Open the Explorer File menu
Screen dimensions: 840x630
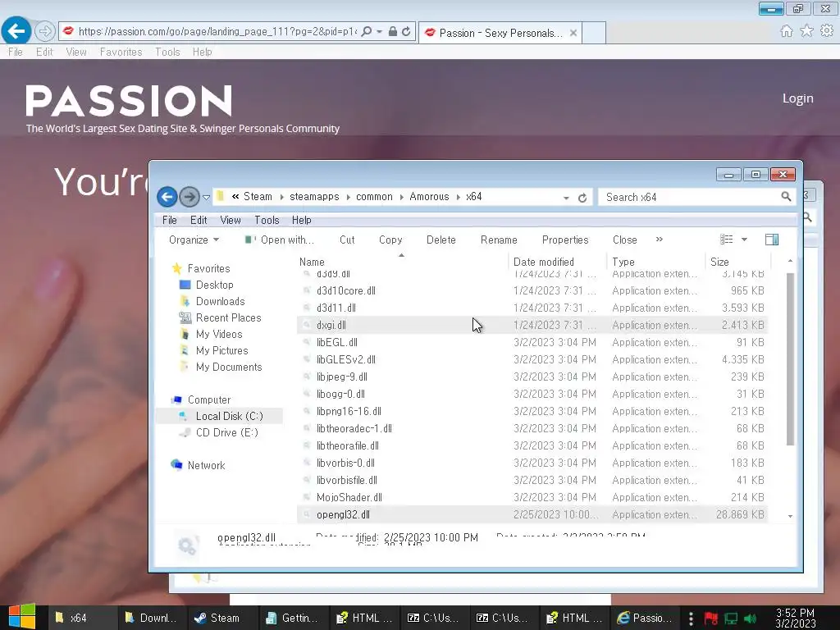169,220
